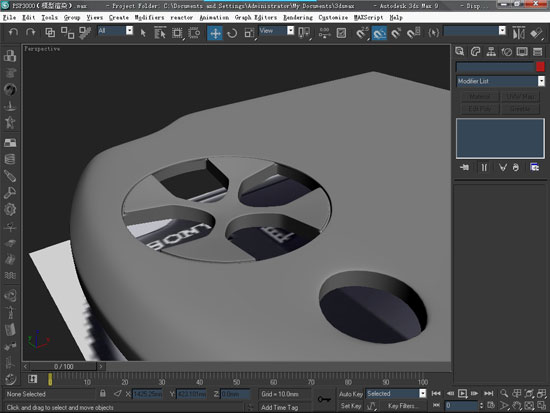Viewport: 550px width, 413px height.
Task: Click Remove Modifier from stack icon
Action: (x=515, y=167)
